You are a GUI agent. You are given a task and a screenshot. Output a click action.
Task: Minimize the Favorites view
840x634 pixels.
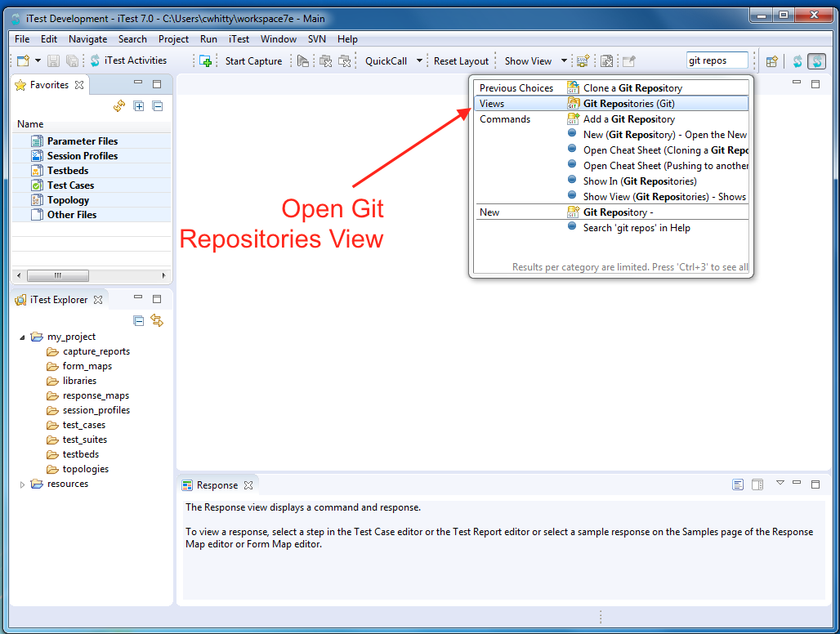[138, 82]
